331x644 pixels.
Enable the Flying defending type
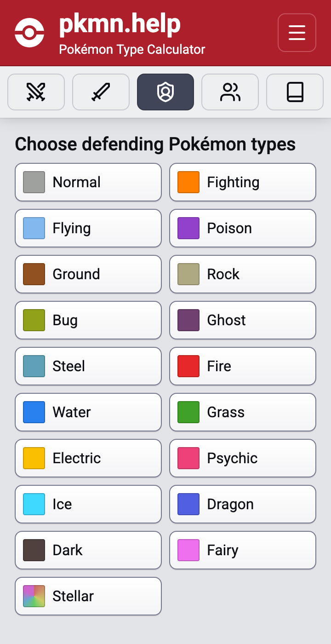point(88,228)
